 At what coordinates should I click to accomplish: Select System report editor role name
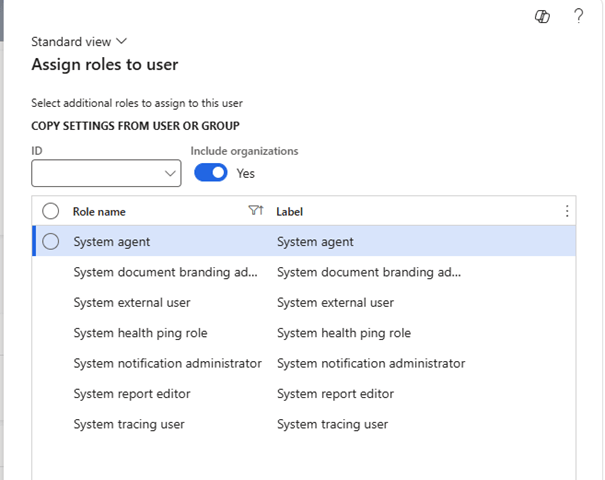(132, 394)
